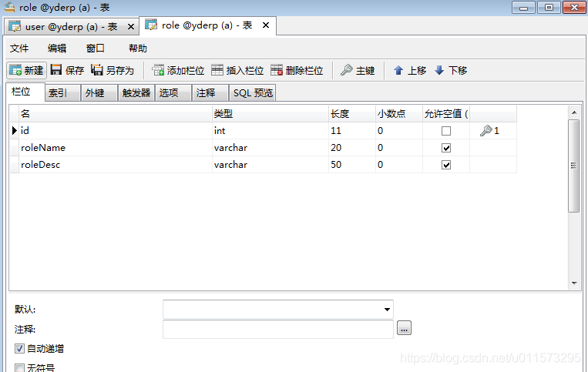The height and width of the screenshot is (372, 588).
Task: Click the ellipsis button next to comment field
Action: coord(404,328)
